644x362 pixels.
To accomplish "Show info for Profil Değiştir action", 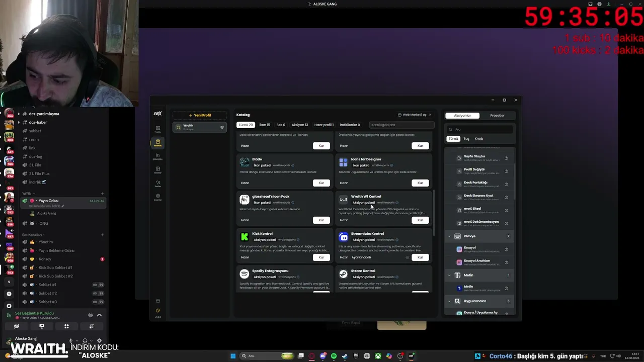I will (506, 171).
